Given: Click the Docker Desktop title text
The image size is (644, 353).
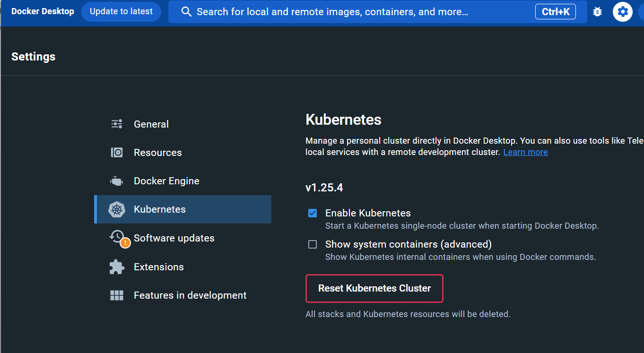Looking at the screenshot, I should pos(43,11).
